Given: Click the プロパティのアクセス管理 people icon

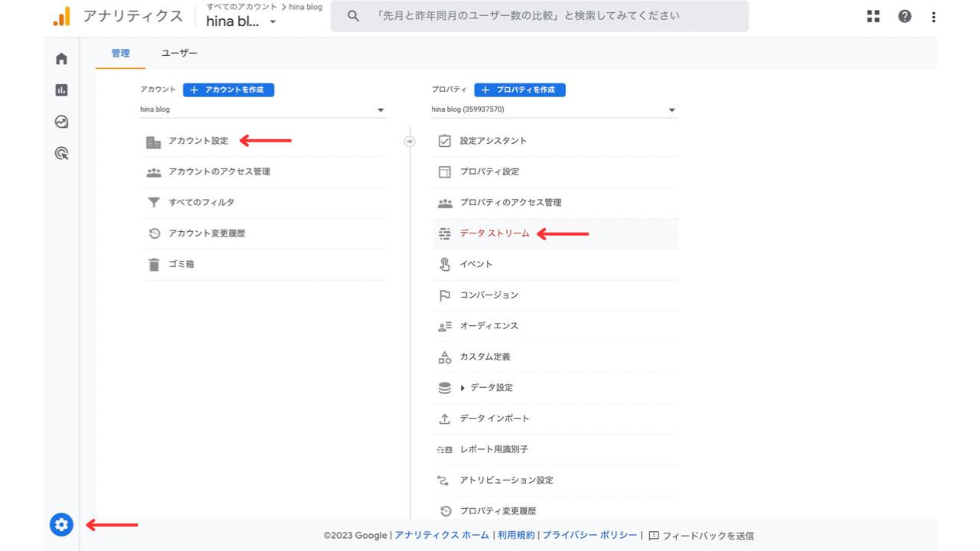Looking at the screenshot, I should pyautogui.click(x=445, y=203).
